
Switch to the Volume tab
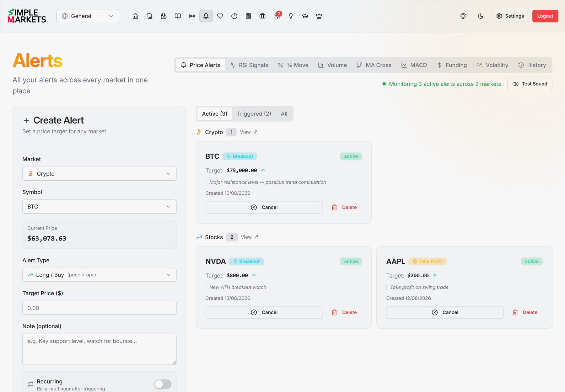pyautogui.click(x=332, y=65)
